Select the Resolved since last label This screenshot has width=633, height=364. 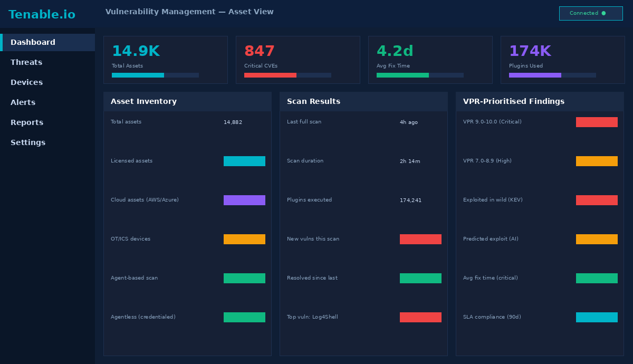coord(312,278)
